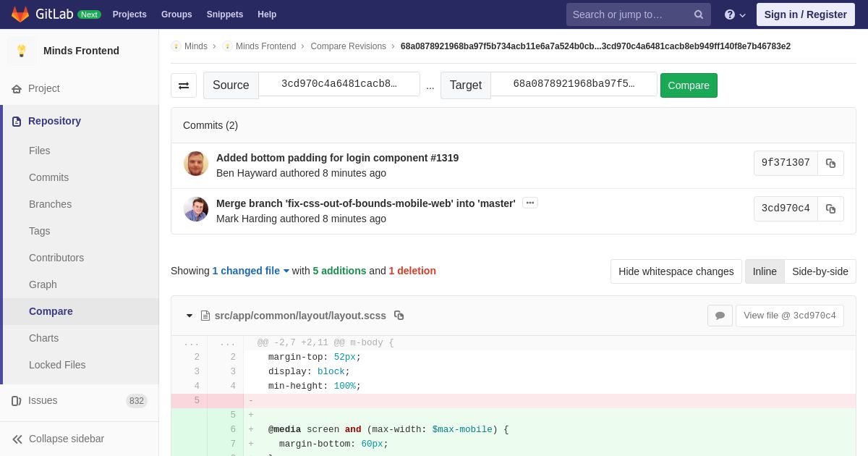Click added line 6 number
This screenshot has height=456, width=868.
click(226, 430)
